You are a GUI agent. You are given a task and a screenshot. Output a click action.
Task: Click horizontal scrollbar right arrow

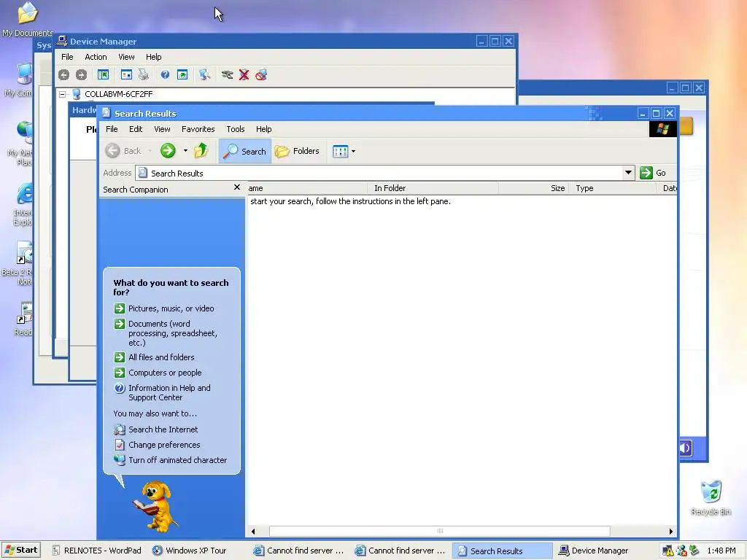pyautogui.click(x=671, y=532)
